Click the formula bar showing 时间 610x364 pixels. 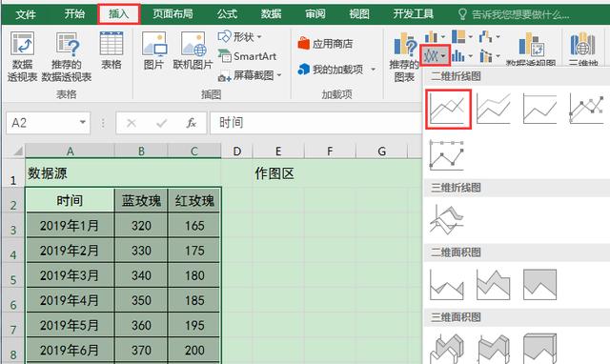[315, 123]
